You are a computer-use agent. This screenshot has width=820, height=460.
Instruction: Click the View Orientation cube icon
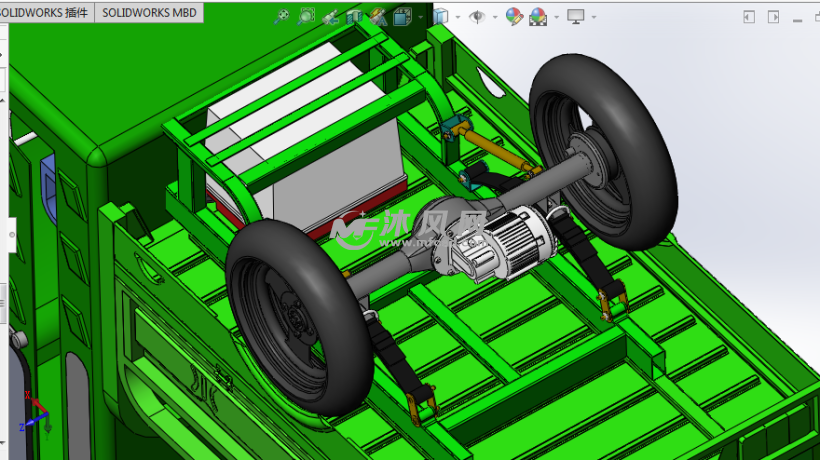click(x=402, y=16)
